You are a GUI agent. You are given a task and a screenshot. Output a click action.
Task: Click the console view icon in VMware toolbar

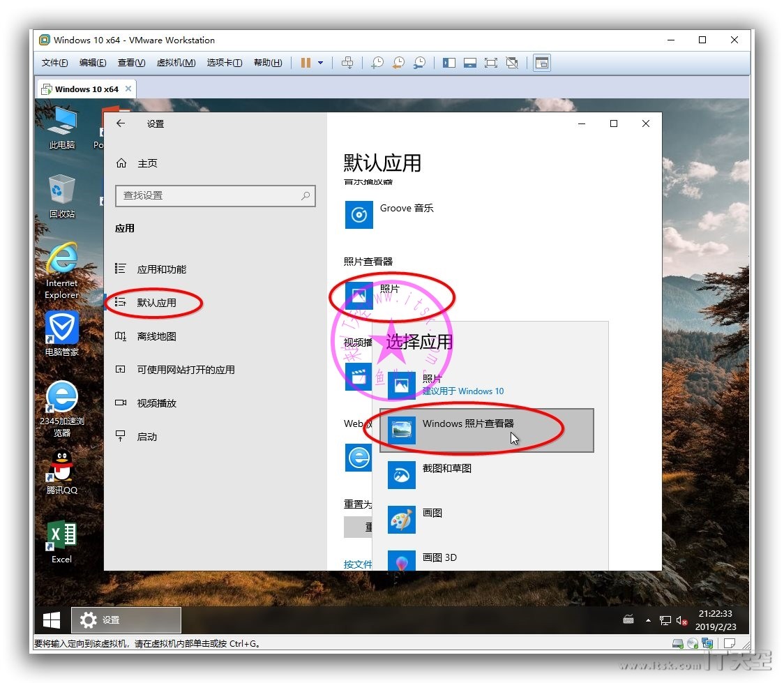pos(542,63)
